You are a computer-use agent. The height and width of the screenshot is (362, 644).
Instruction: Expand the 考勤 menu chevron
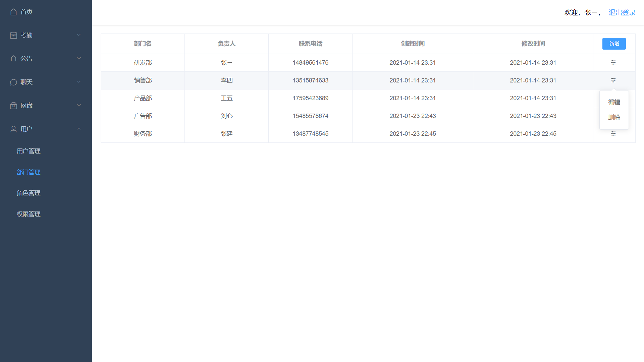click(79, 35)
